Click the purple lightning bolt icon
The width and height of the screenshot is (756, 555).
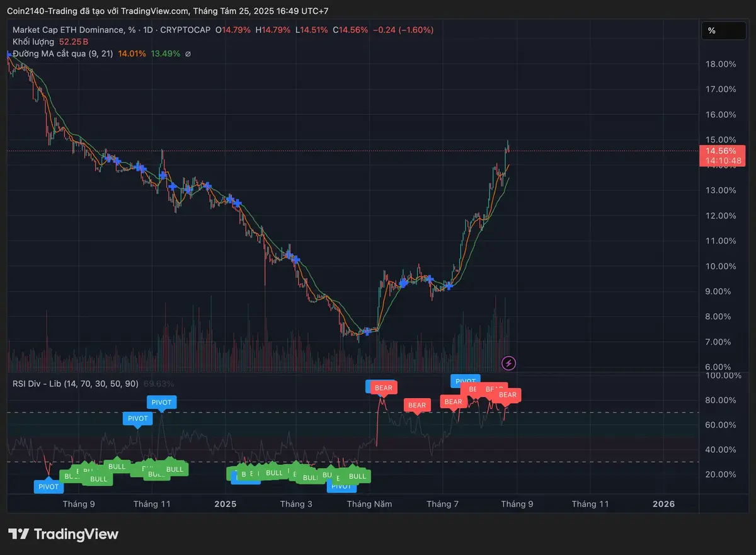[508, 362]
